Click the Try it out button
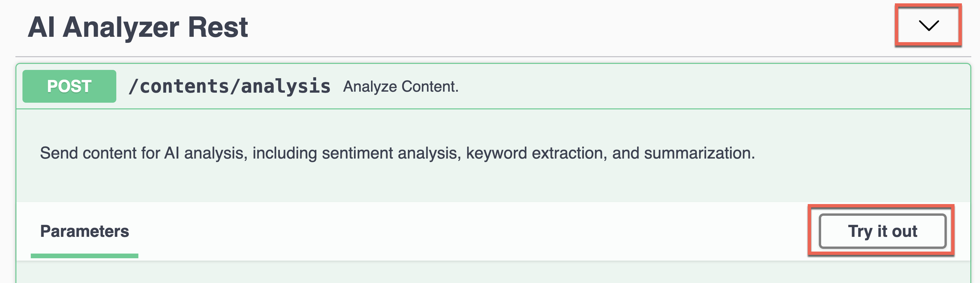This screenshot has width=980, height=283. point(882,231)
